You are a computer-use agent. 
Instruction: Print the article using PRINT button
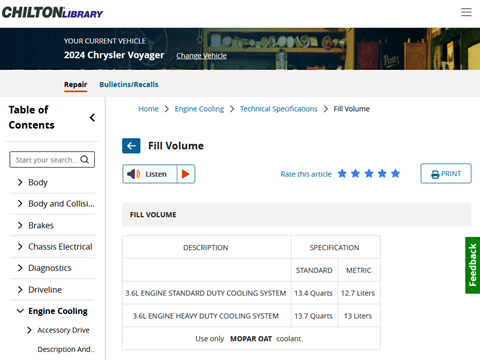tap(446, 173)
